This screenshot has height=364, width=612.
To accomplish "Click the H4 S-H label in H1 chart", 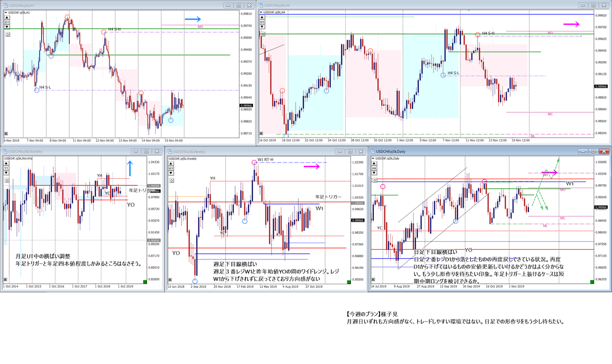I will (x=114, y=30).
